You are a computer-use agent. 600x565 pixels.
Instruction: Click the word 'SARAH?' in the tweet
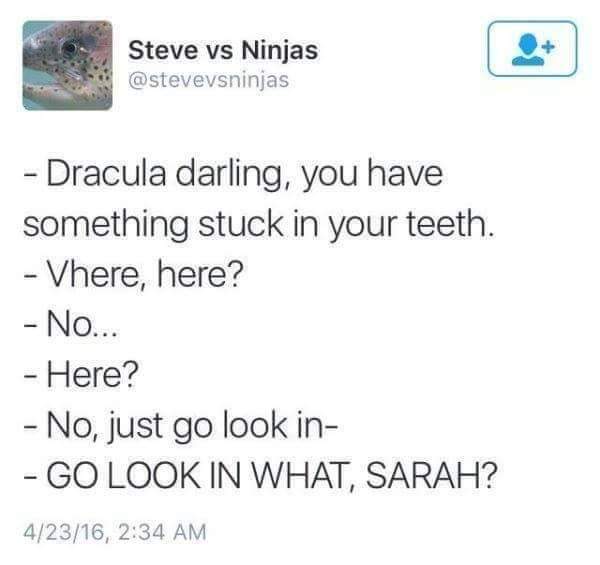coord(432,476)
